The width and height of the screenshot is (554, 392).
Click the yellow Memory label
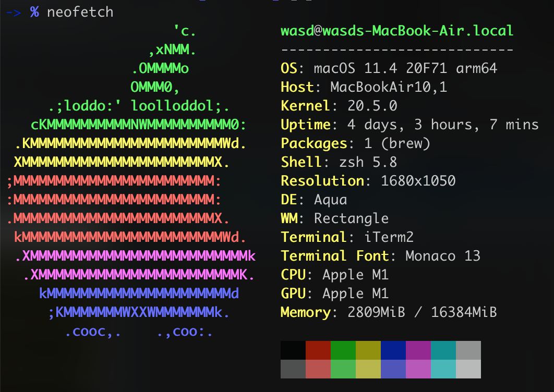[306, 312]
